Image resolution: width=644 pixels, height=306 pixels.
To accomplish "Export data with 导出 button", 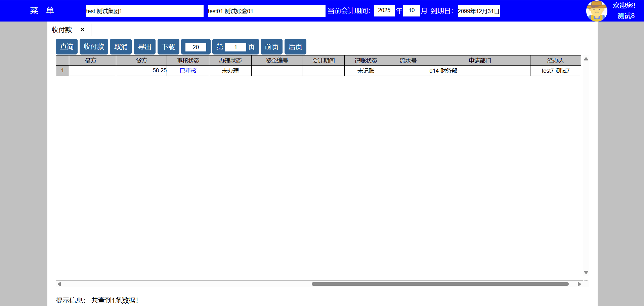I will [144, 47].
